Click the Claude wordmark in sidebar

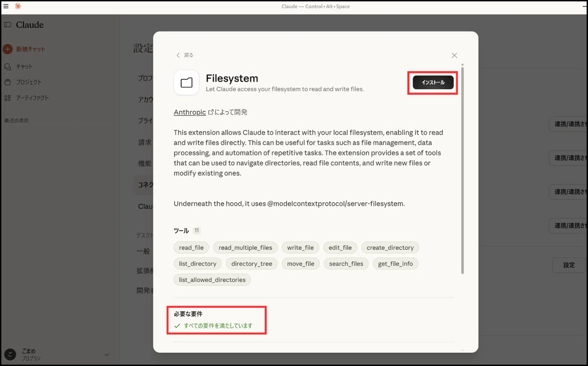click(x=30, y=25)
